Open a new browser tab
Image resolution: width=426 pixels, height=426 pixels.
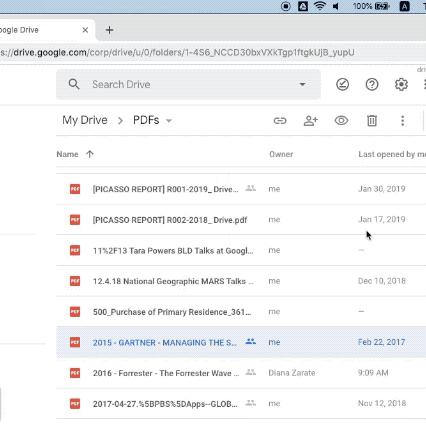pyautogui.click(x=109, y=30)
